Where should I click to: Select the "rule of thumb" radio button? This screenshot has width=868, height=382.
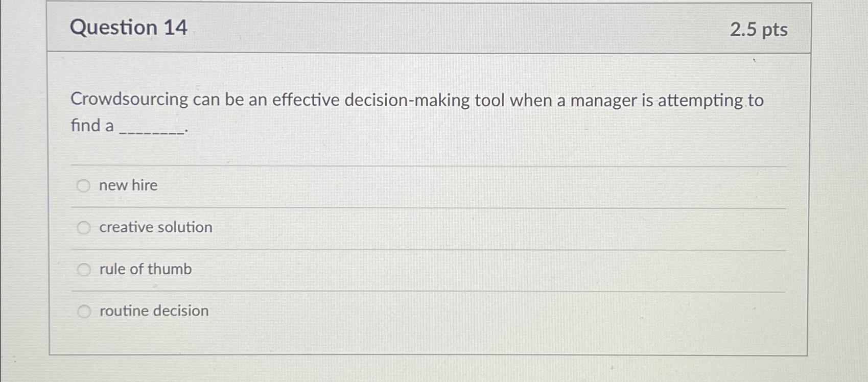[x=84, y=269]
